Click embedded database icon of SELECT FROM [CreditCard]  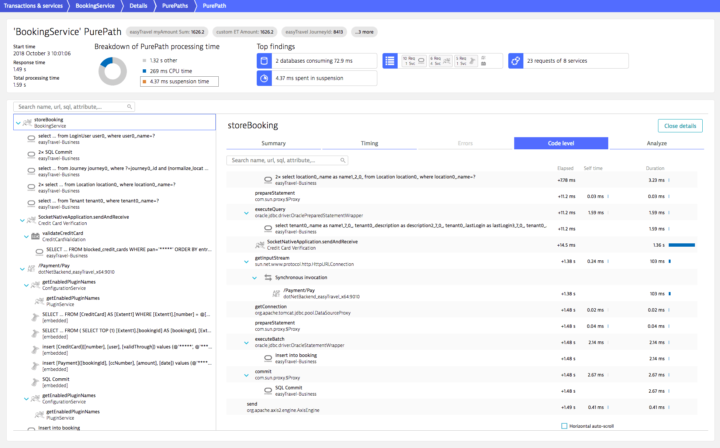pos(35,317)
